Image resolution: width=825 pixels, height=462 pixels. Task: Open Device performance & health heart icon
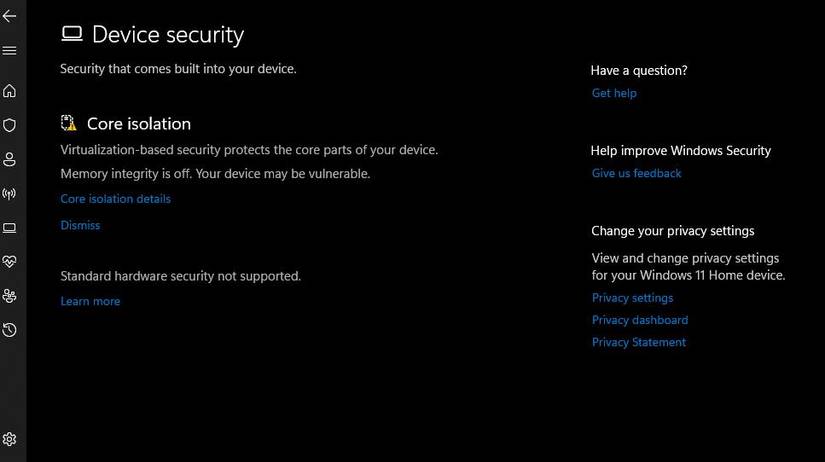10,261
